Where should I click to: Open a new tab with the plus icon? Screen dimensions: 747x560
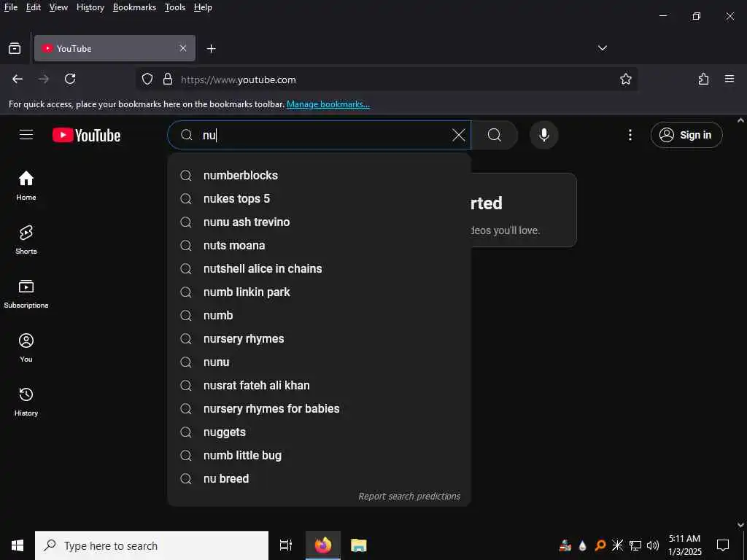(x=211, y=49)
